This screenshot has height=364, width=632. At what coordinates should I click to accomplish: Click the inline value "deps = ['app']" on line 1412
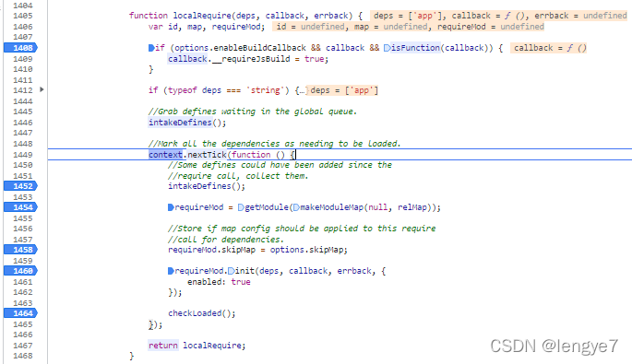click(x=344, y=90)
